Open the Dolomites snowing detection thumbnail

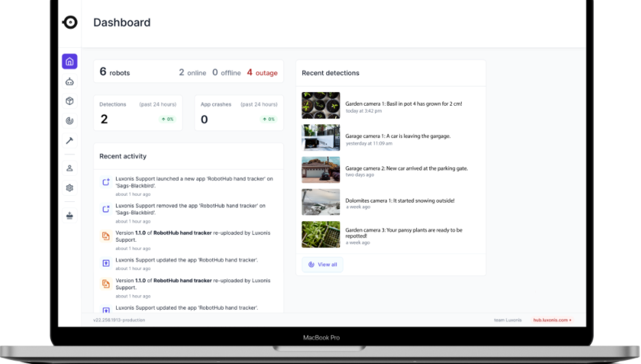(321, 202)
